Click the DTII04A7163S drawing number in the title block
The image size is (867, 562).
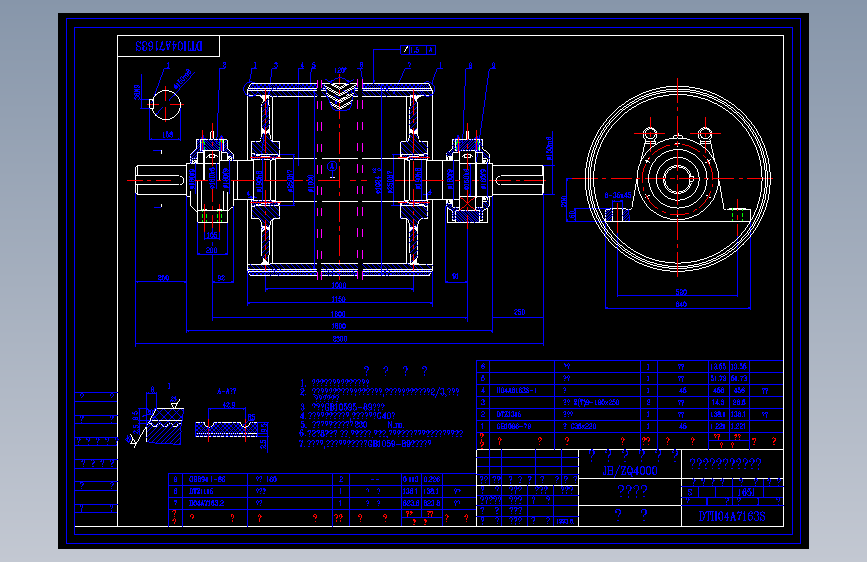(x=732, y=517)
